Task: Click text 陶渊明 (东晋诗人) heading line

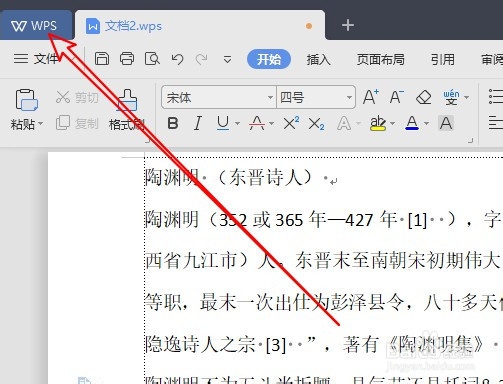Action: tap(229, 177)
